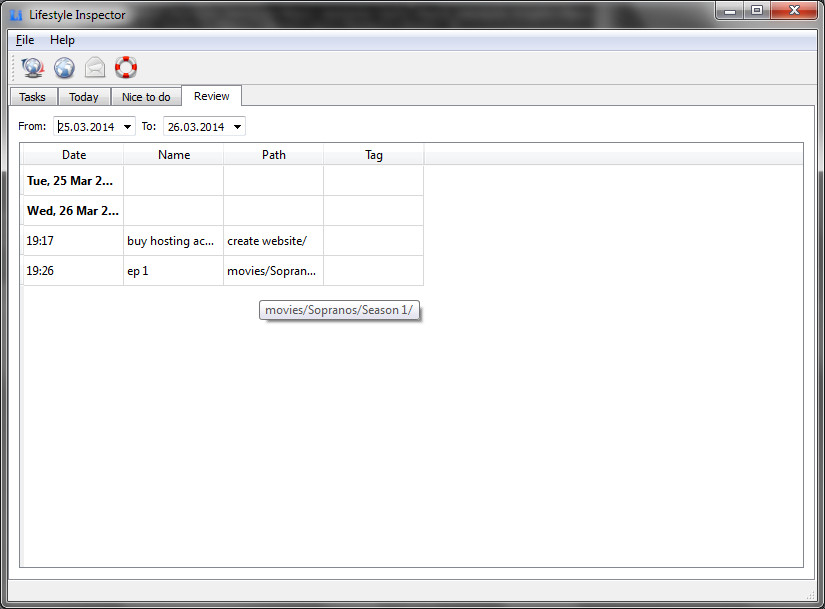Screen dimensions: 825x609
Task: Click the 'movies/Sopran...' path cell
Action: pos(274,271)
